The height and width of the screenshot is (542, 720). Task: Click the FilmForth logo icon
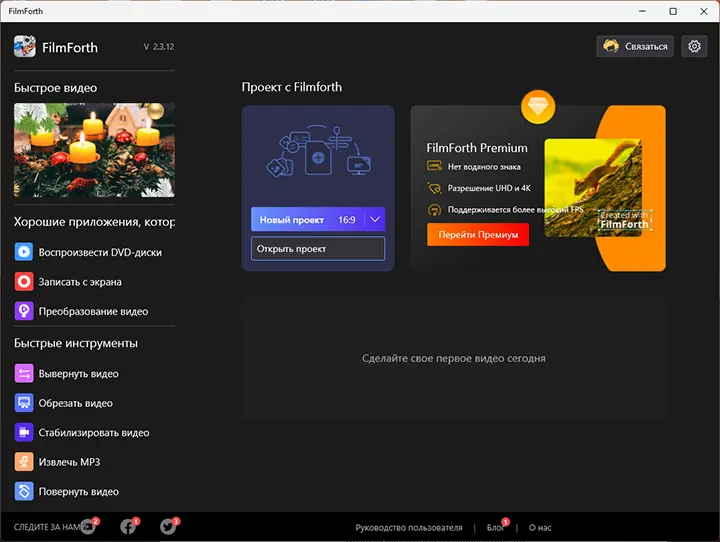(x=24, y=46)
